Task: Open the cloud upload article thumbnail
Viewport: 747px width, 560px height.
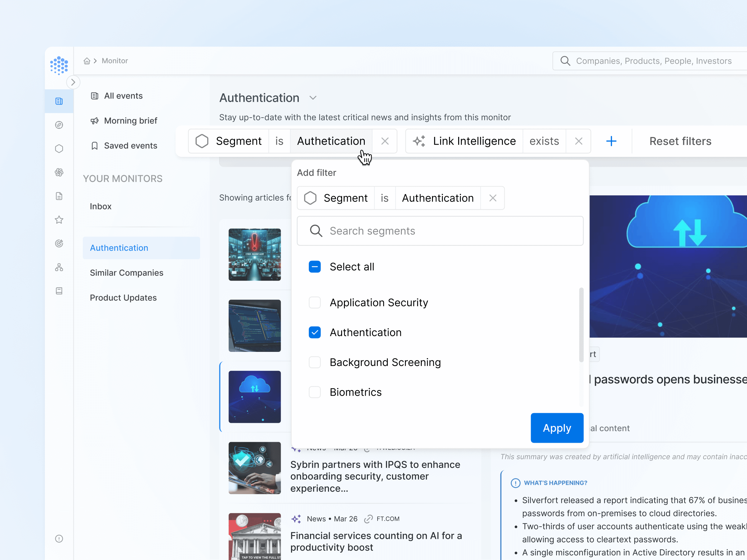Action: 255,397
